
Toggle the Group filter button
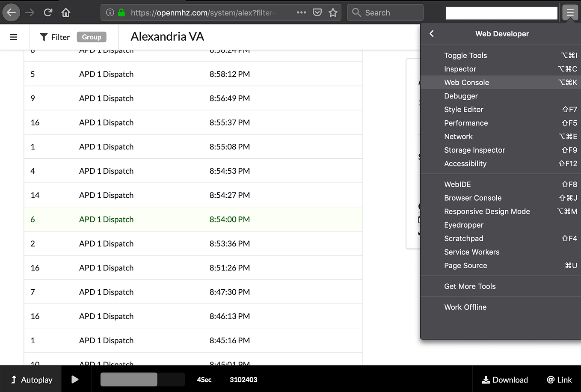(91, 37)
